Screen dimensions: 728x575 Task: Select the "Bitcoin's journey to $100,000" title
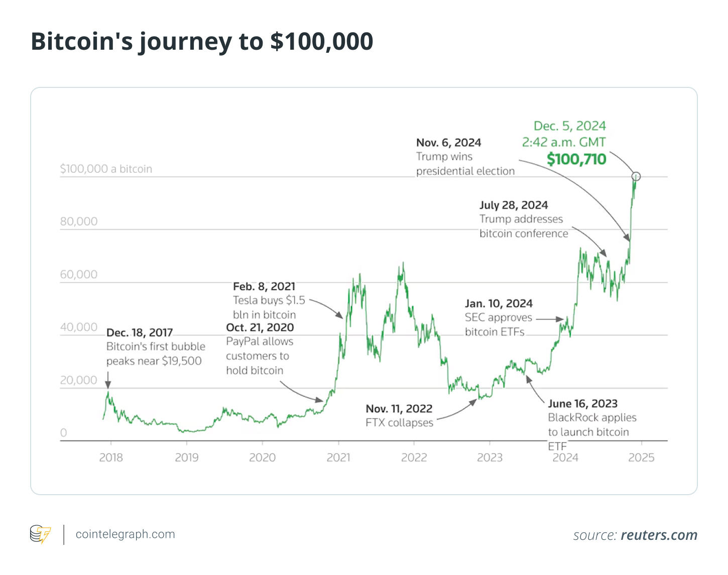pos(202,41)
